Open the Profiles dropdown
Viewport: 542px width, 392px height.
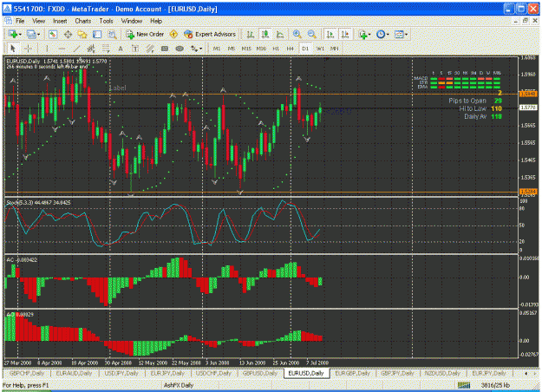[x=34, y=34]
